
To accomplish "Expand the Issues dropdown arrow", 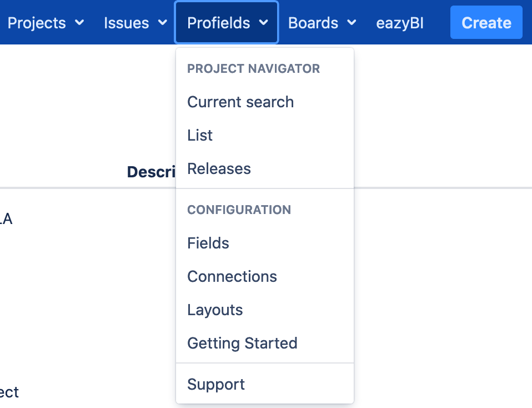I will [163, 23].
